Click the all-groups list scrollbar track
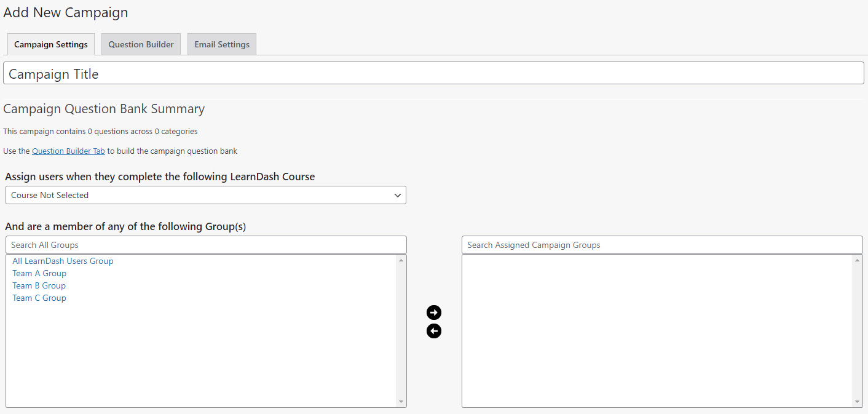 click(x=401, y=332)
